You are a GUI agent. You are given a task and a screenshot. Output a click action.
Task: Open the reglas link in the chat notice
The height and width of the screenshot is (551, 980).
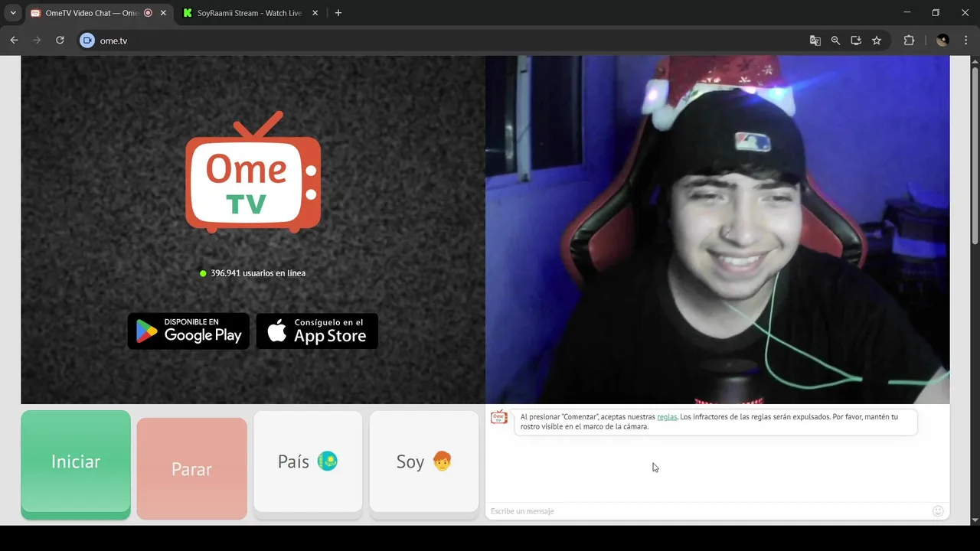tap(667, 417)
